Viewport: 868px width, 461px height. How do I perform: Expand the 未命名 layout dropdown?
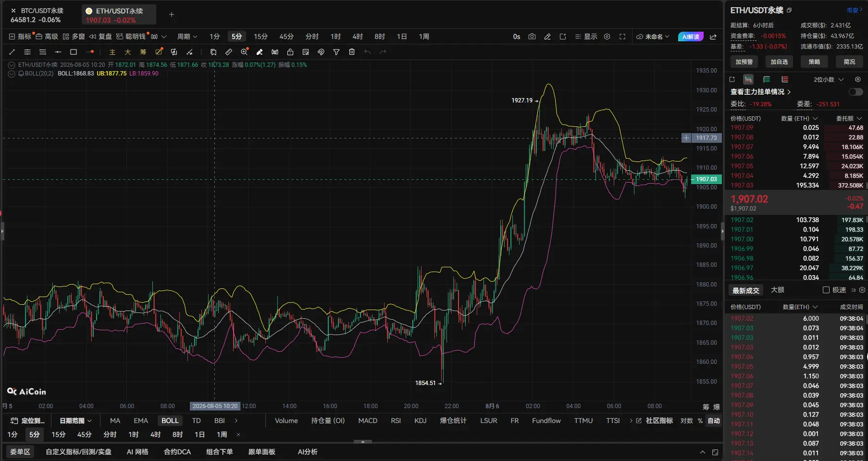click(x=653, y=37)
